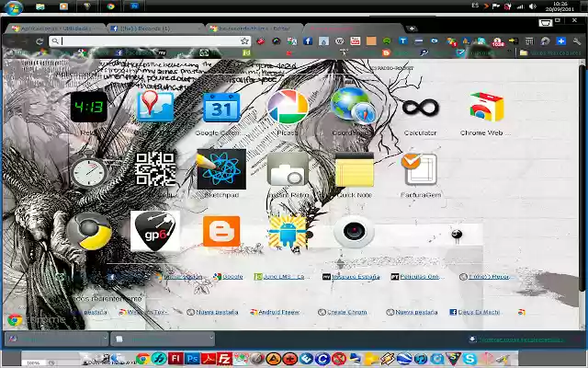Open the Movistar España link

click(351, 277)
